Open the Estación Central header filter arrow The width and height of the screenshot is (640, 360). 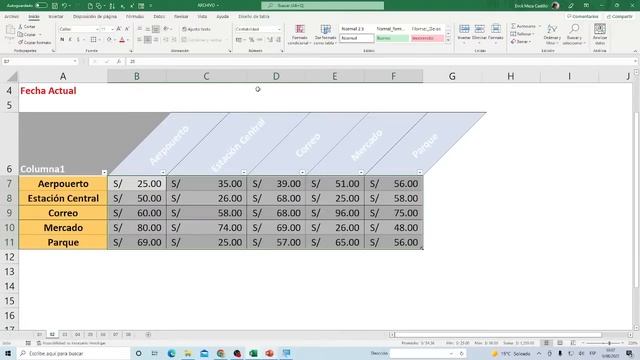tap(244, 172)
